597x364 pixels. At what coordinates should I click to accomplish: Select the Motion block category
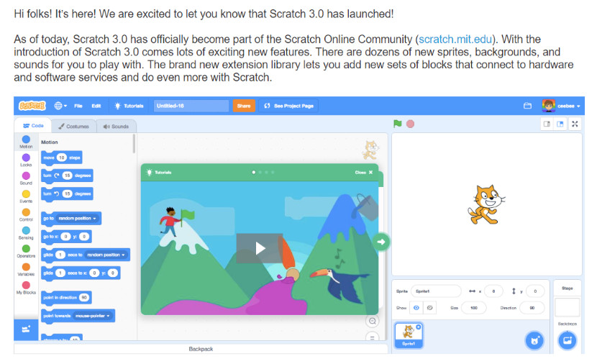(26, 142)
